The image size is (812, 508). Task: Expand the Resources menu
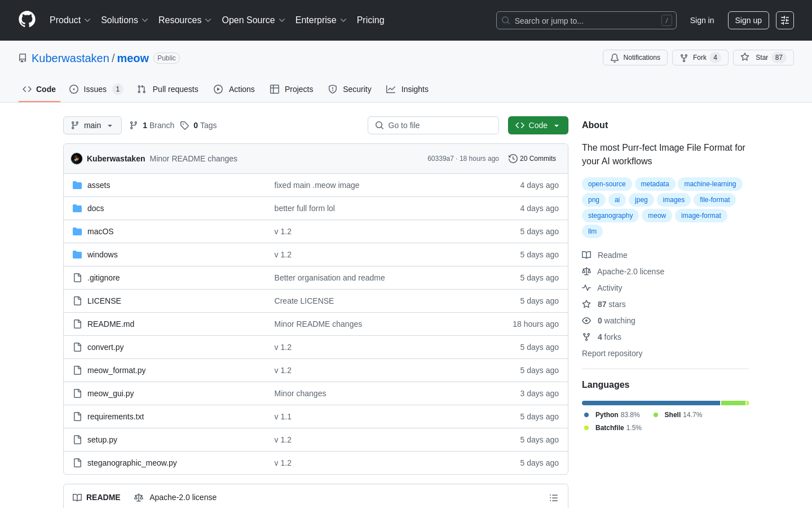pyautogui.click(x=184, y=20)
